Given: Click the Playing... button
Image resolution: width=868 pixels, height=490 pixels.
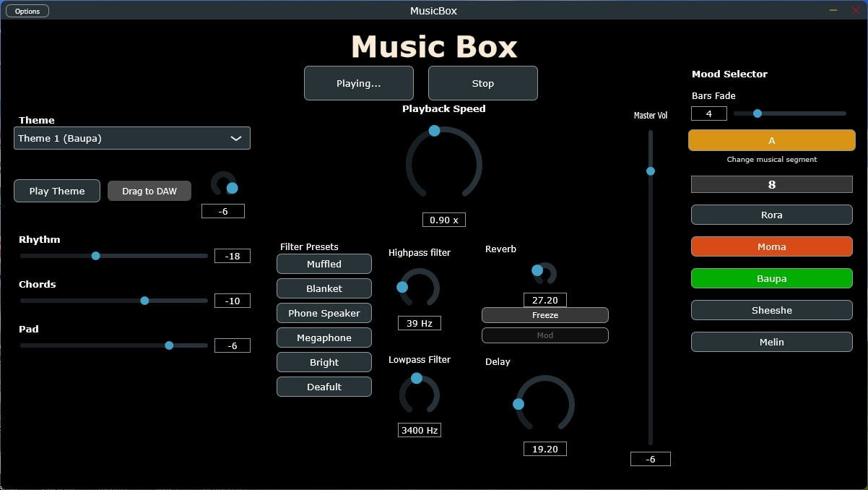Looking at the screenshot, I should pos(359,83).
